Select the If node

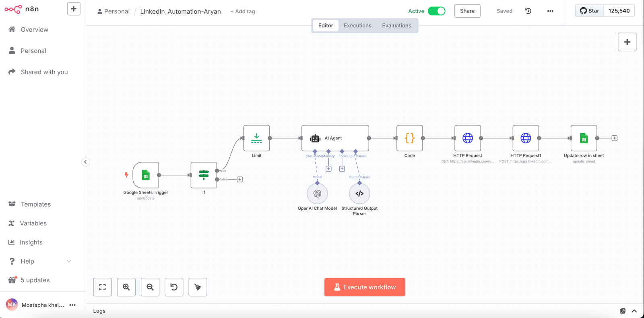pyautogui.click(x=204, y=175)
